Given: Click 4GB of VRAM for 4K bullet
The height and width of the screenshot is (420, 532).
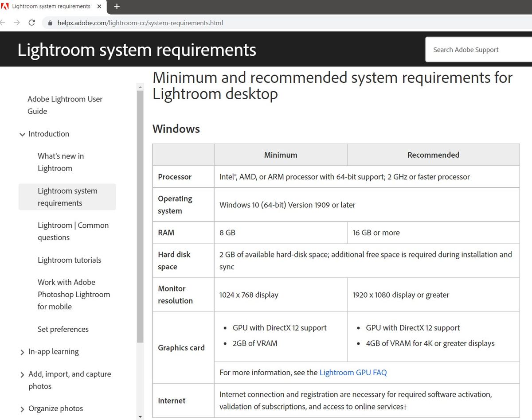Looking at the screenshot, I should point(430,343).
